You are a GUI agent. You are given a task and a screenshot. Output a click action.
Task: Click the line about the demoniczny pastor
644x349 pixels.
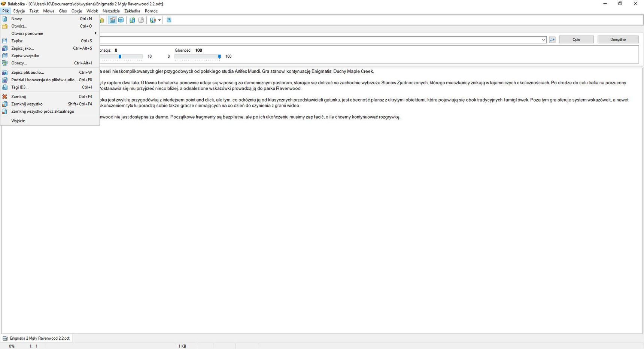pyautogui.click(x=362, y=83)
